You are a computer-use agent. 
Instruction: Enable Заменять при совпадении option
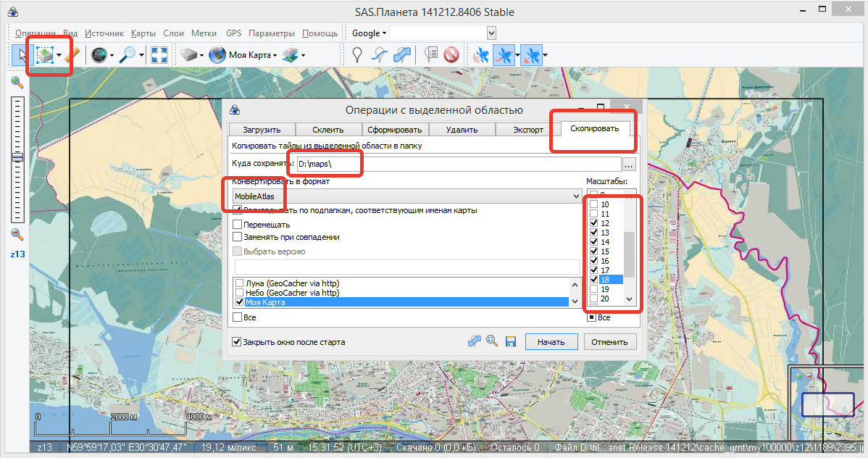pos(238,237)
